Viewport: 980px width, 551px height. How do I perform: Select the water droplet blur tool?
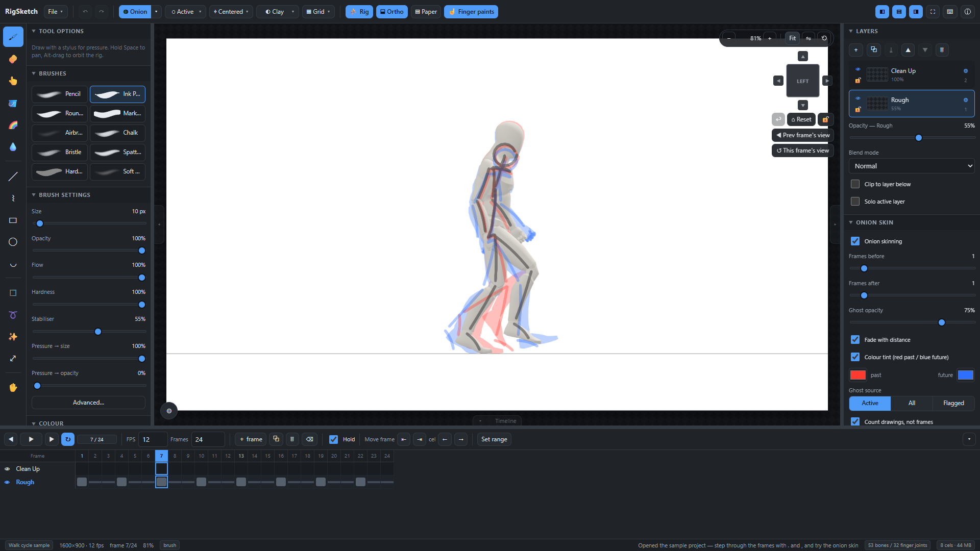(x=13, y=147)
